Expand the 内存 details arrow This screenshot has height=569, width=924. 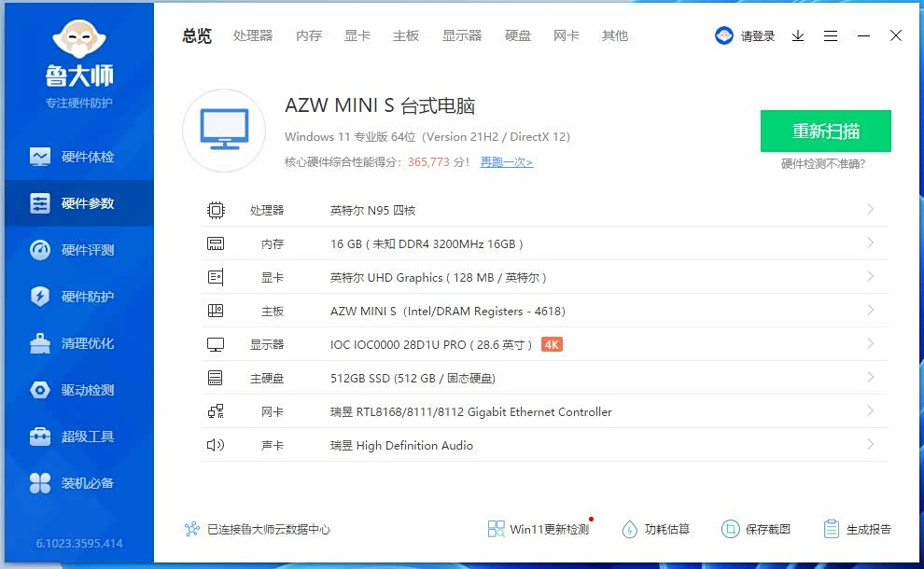tap(870, 243)
